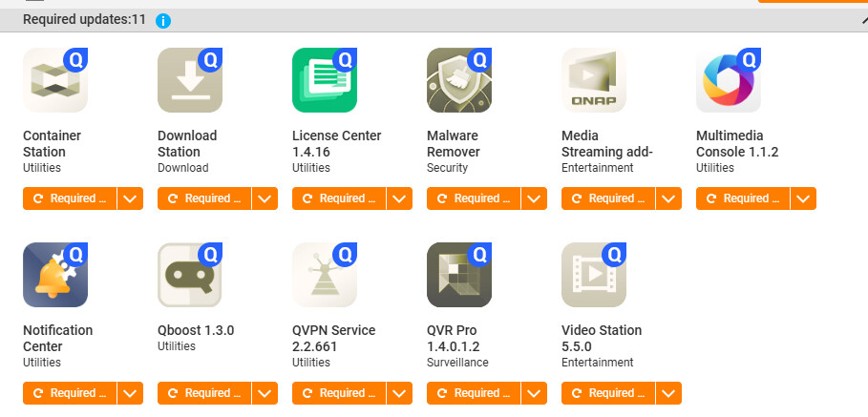Update QVPN Service via its Required button

click(x=339, y=393)
